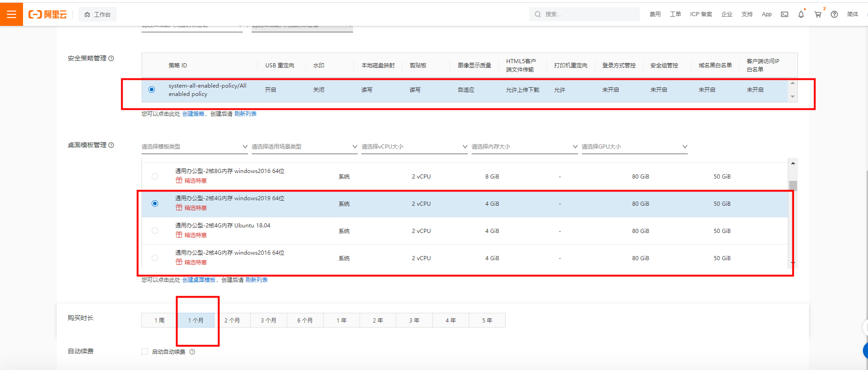
Task: Click up arrow of policy table scrollbar
Action: click(793, 83)
